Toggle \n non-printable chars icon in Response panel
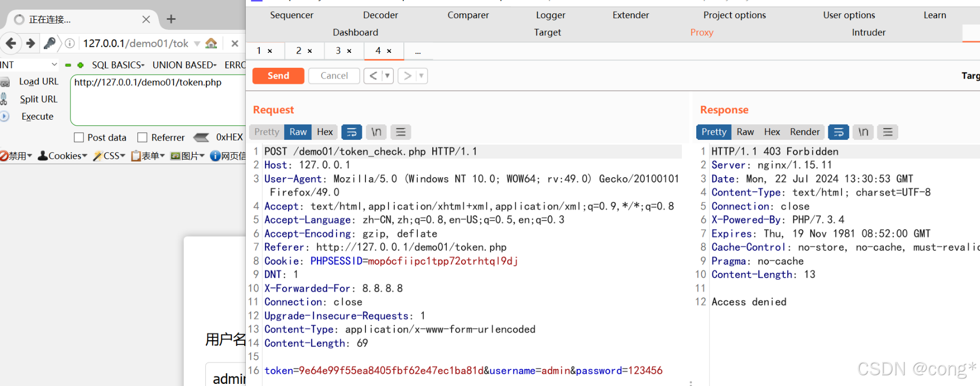980x386 pixels. (x=863, y=132)
